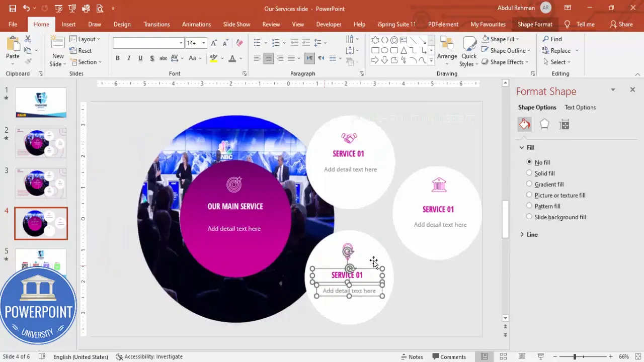Viewport: 644px width, 362px height.
Task: Check Accessibility: Investigate status
Action: pos(149,356)
